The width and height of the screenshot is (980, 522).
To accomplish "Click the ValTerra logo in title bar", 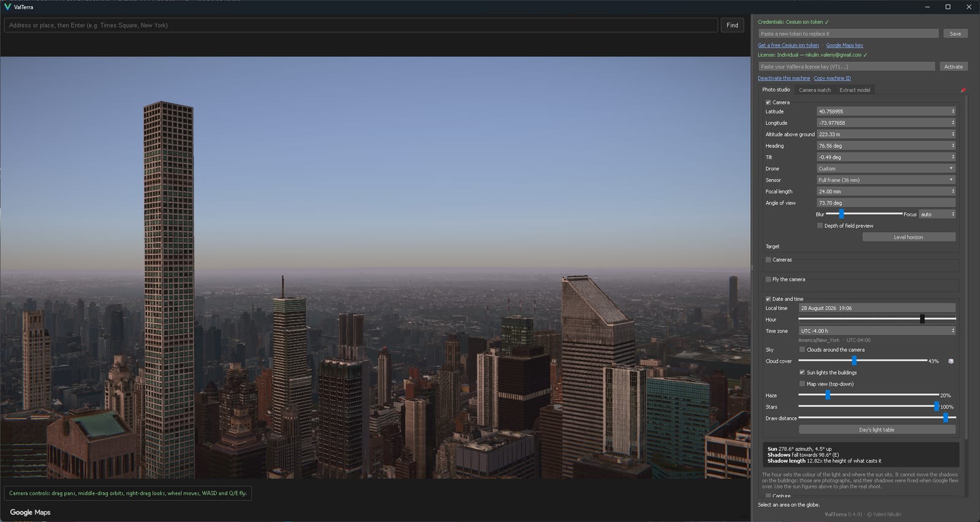I will click(7, 7).
